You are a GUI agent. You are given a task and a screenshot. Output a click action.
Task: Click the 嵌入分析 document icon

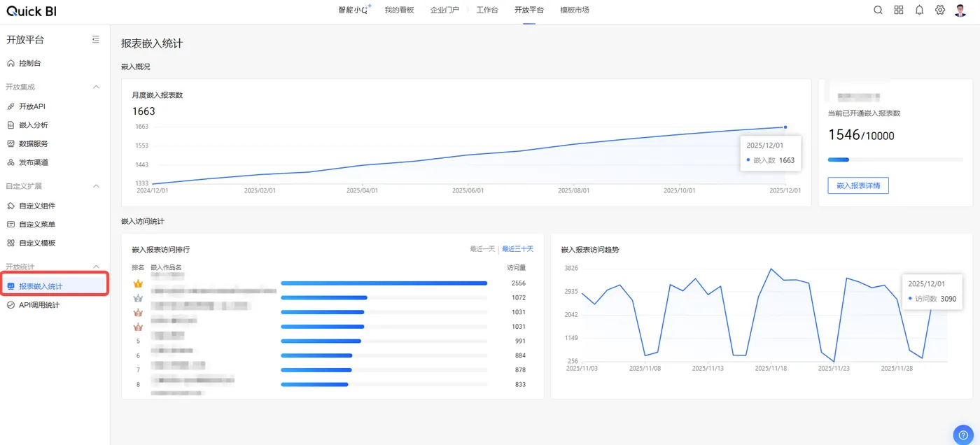(10, 125)
